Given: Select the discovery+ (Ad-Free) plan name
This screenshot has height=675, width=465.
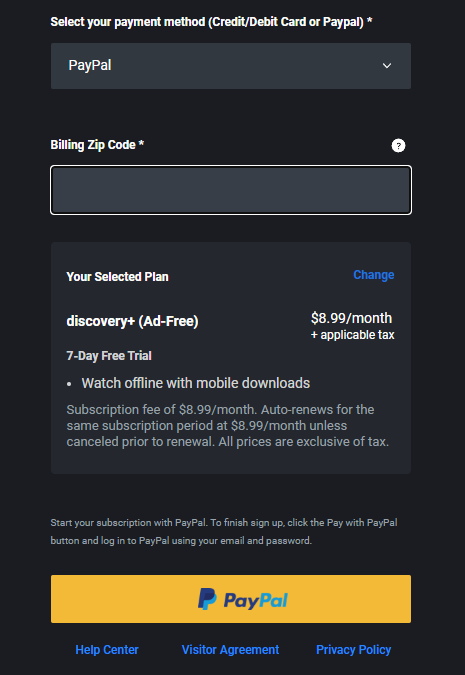Looking at the screenshot, I should coord(132,321).
